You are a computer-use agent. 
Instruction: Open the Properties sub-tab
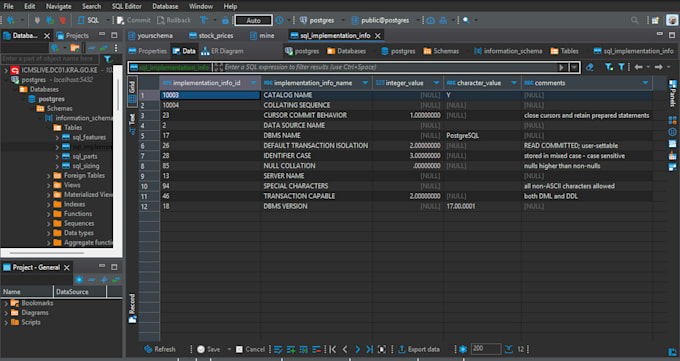point(148,51)
